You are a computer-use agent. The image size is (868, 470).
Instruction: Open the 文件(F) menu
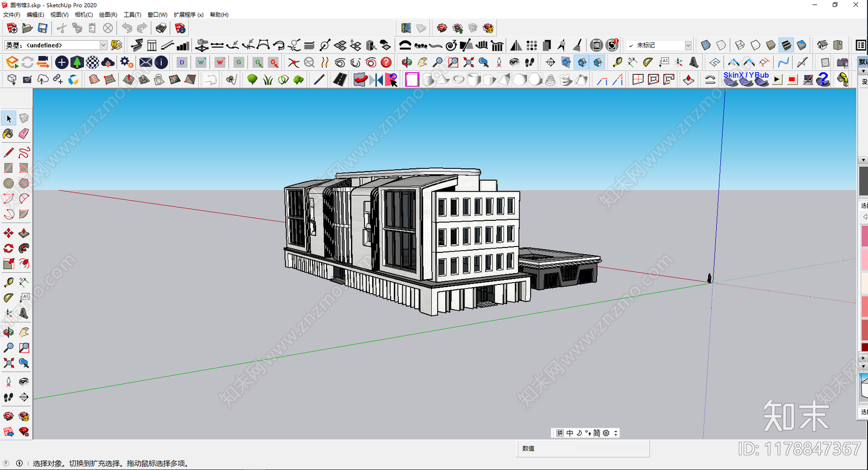(11, 15)
